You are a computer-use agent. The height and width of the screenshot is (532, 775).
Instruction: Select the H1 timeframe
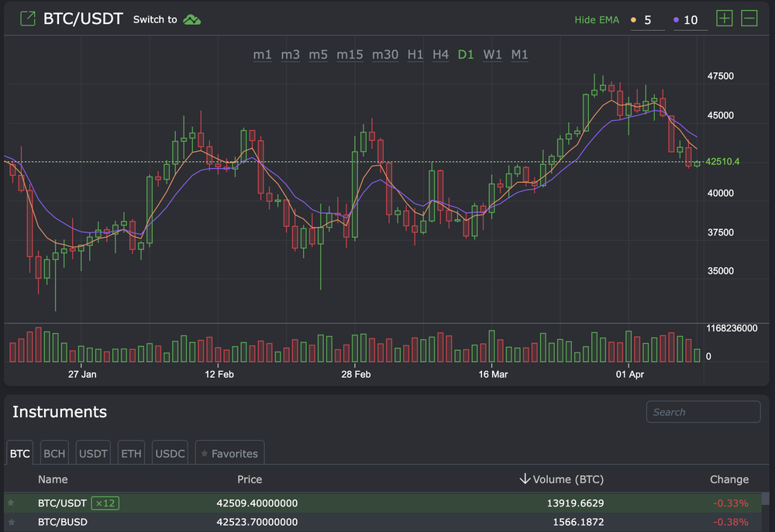[415, 54]
